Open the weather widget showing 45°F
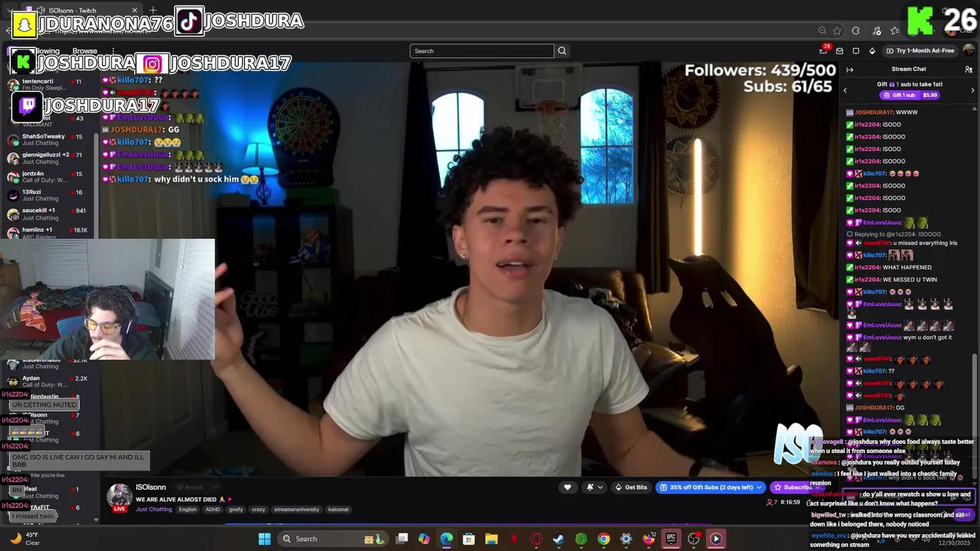Viewport: 980px width, 551px height. [x=25, y=539]
